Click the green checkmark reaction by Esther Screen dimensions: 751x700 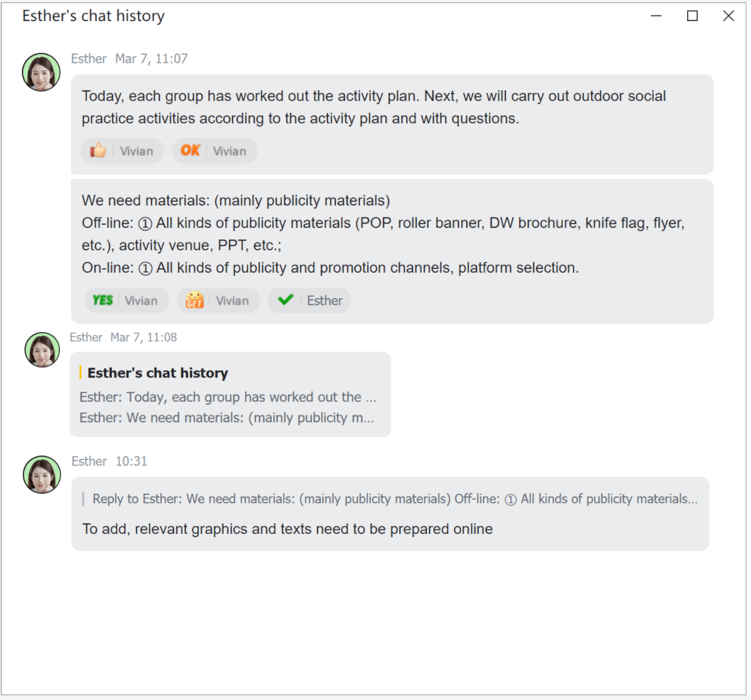pyautogui.click(x=309, y=301)
